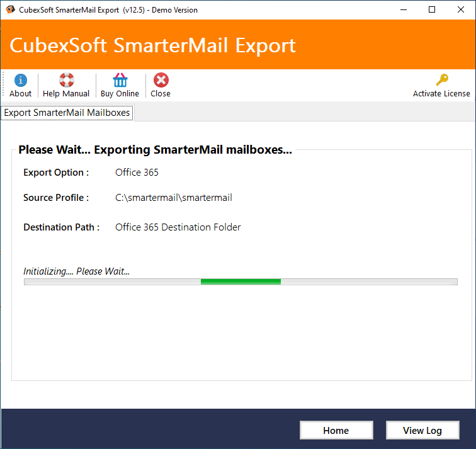476x449 pixels.
Task: Go back with the Home button
Action: point(336,430)
